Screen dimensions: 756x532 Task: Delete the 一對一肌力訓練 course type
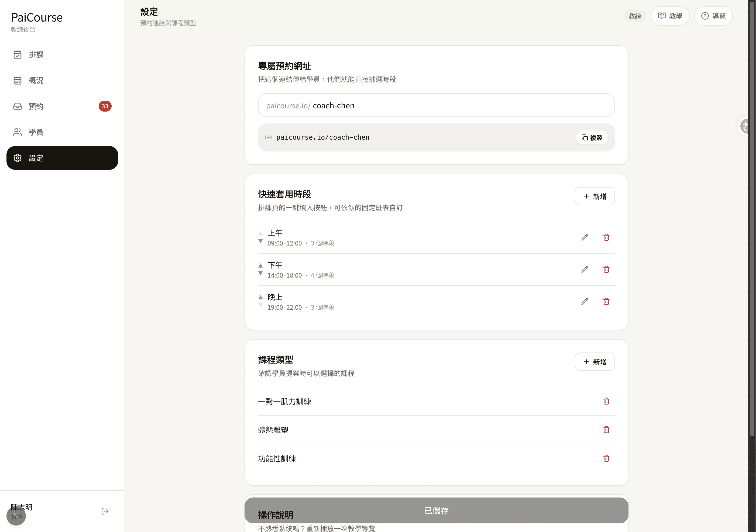[606, 401]
